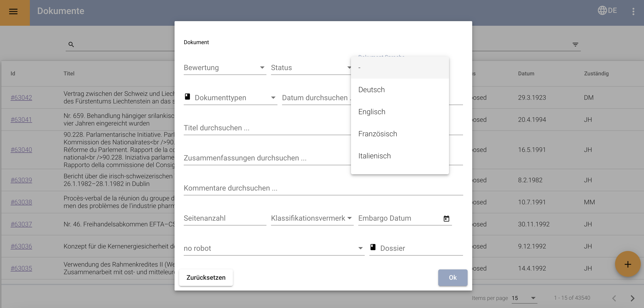Screen dimensions: 644x308
Task: Choose Französisch option
Action: click(x=378, y=134)
